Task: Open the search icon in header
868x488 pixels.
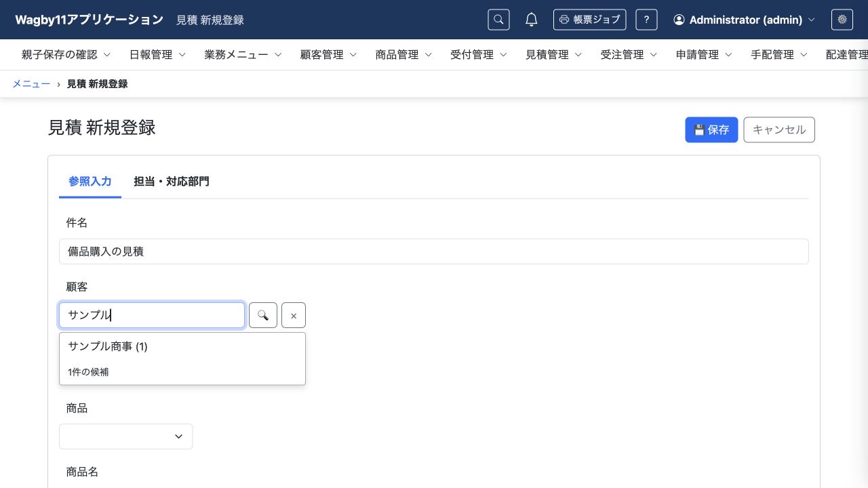Action: 498,20
